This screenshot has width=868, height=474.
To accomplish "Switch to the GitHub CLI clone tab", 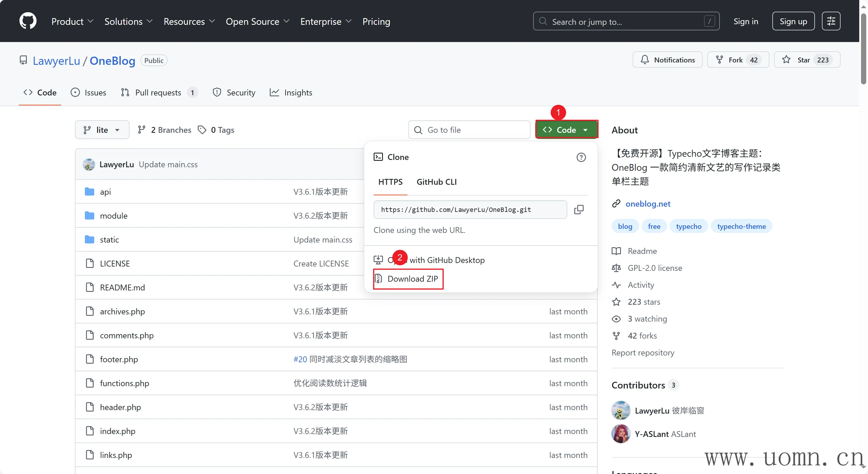I will point(436,182).
